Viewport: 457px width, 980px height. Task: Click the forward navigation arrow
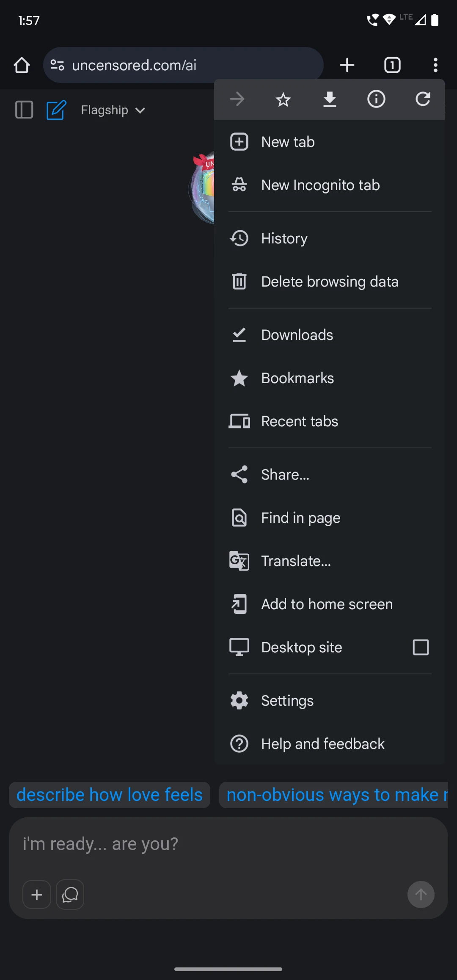pos(237,99)
